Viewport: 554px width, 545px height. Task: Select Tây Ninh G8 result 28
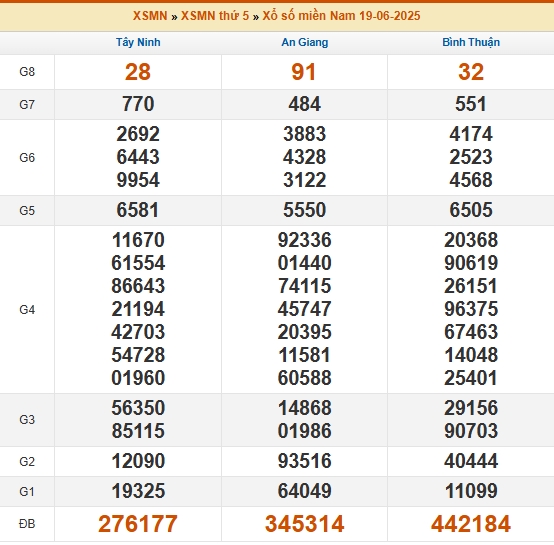(138, 72)
